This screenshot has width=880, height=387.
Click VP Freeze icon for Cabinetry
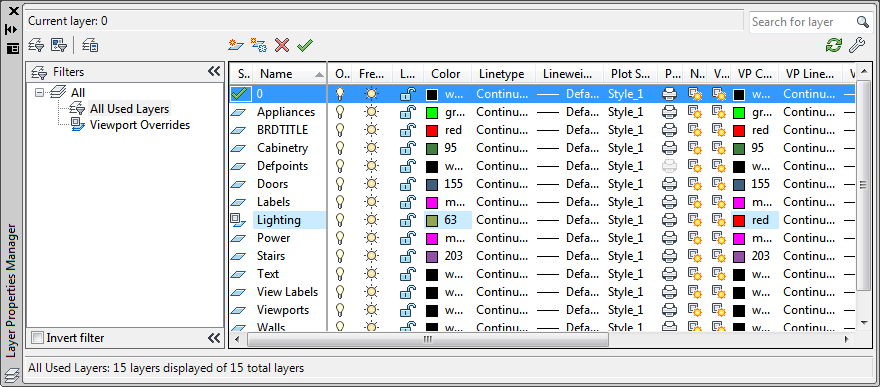tap(718, 148)
